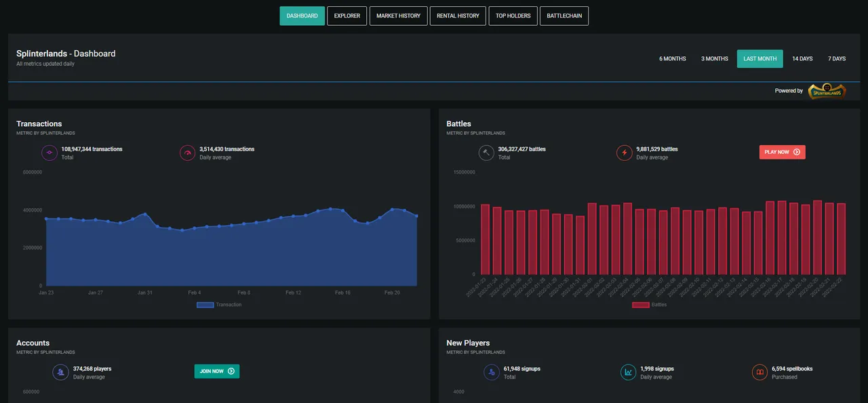Click the Battles panel heading
Image resolution: width=868 pixels, height=403 pixels.
458,123
